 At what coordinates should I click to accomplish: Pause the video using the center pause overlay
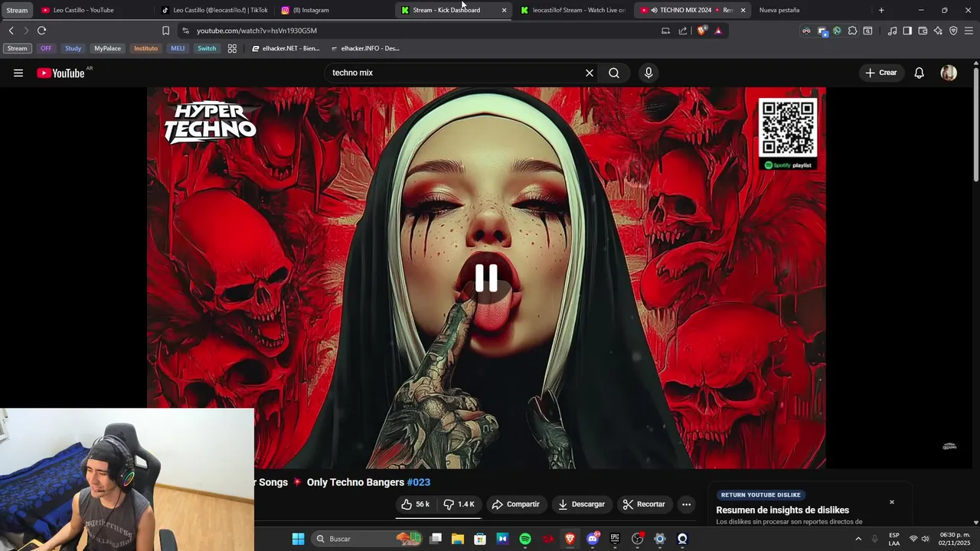pos(486,278)
